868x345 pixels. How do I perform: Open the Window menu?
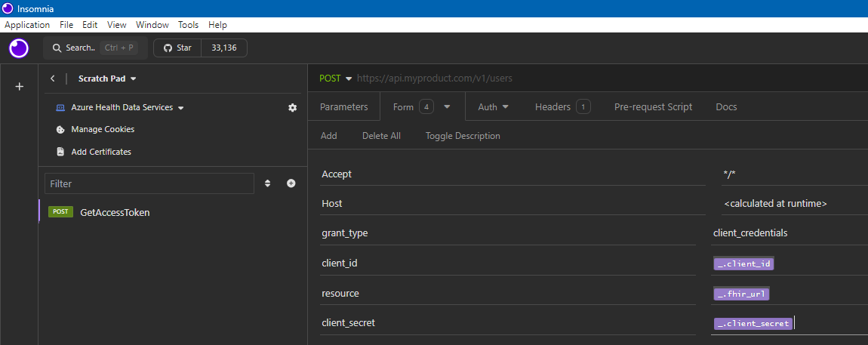152,25
